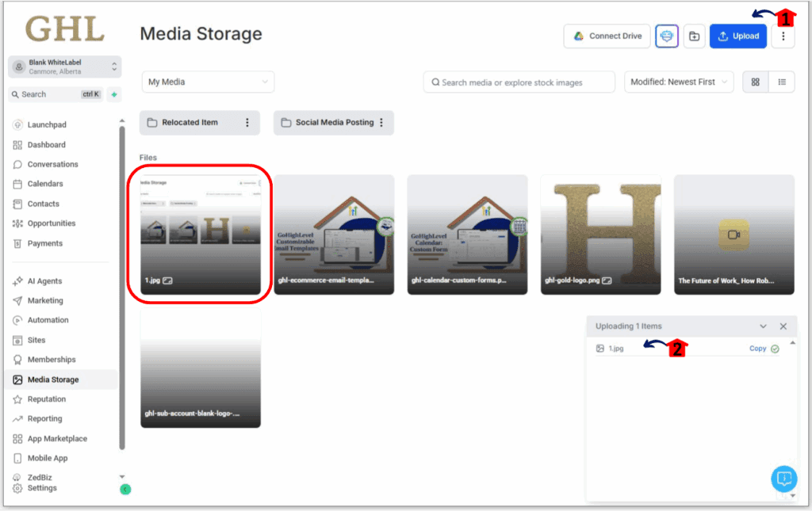Go to Marketing in the sidebar
This screenshot has width=812, height=511.
[x=45, y=300]
